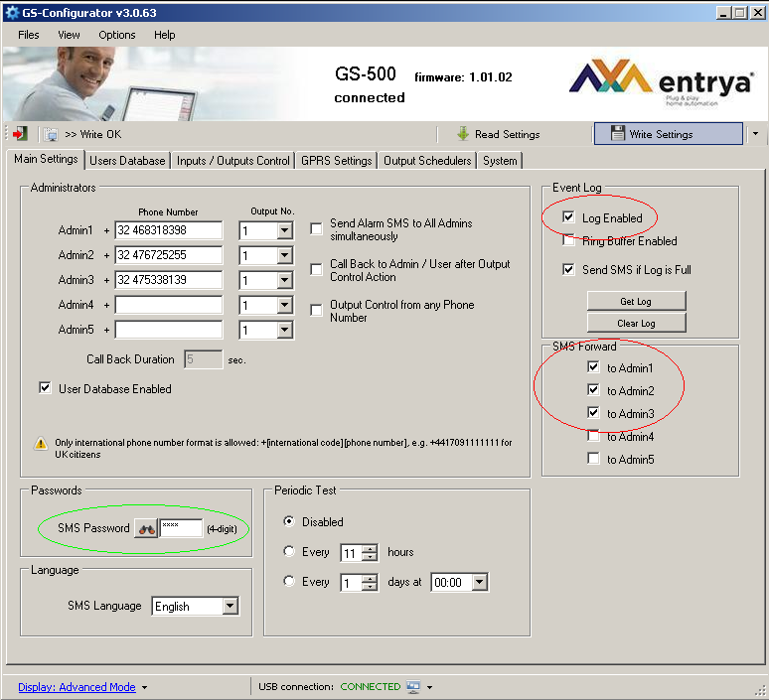Click the Admin3 phone number field
Screen dimensions: 769x700
pos(168,280)
